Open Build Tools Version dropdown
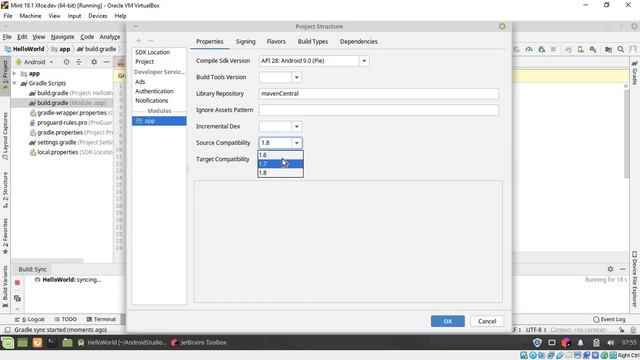Image resolution: width=640 pixels, height=360 pixels. click(297, 77)
